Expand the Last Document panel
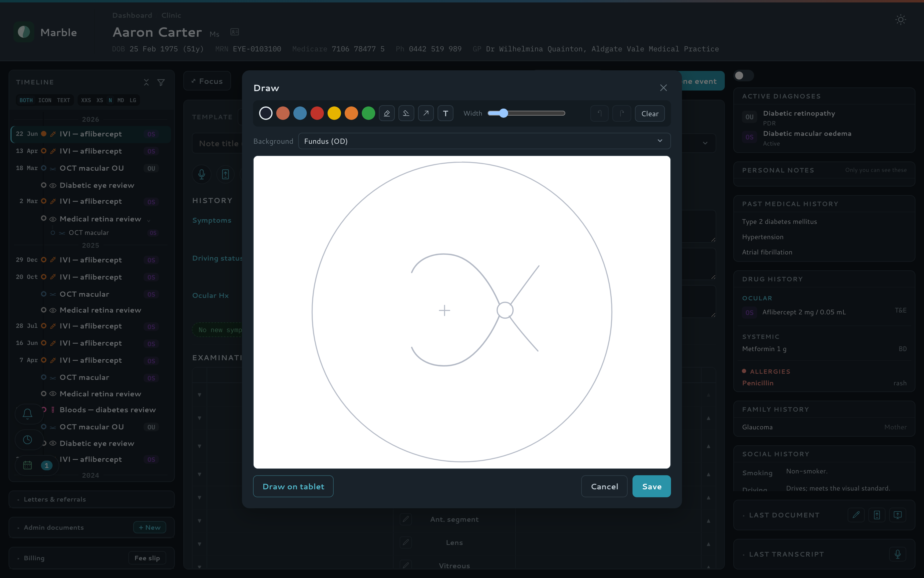Viewport: 924px width, 578px height. (785, 515)
